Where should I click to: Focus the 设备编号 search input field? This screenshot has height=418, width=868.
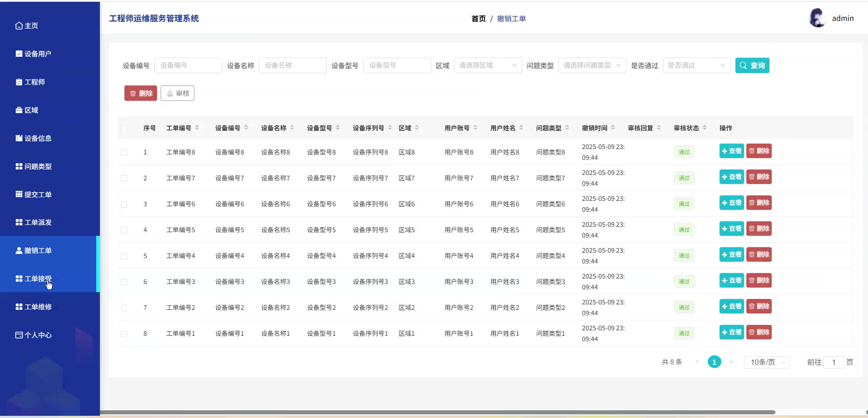click(188, 65)
